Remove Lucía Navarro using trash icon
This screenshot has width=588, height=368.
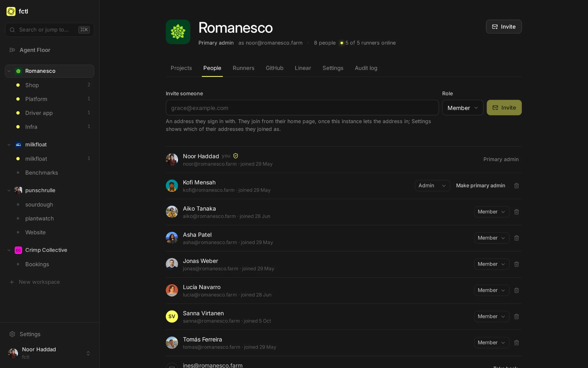tap(516, 290)
